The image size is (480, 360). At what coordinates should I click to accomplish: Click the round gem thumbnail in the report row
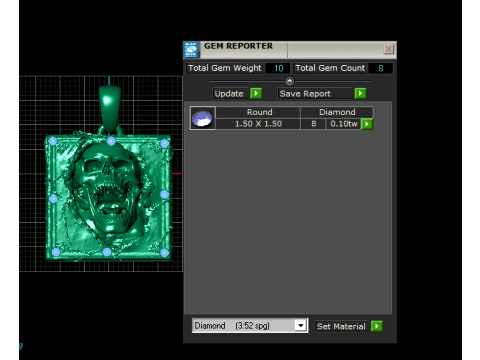[x=202, y=118]
